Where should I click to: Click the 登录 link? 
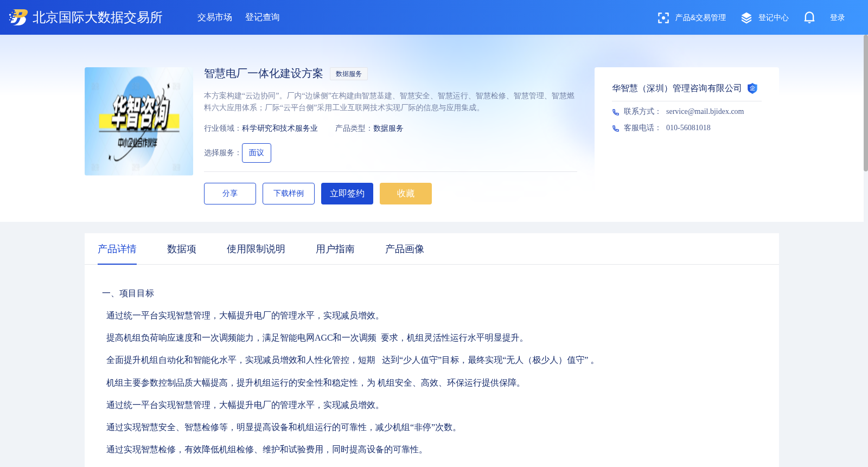click(x=837, y=18)
